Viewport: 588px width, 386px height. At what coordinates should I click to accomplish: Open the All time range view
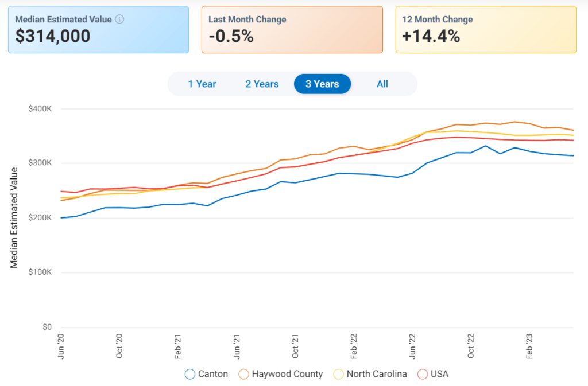click(x=382, y=84)
